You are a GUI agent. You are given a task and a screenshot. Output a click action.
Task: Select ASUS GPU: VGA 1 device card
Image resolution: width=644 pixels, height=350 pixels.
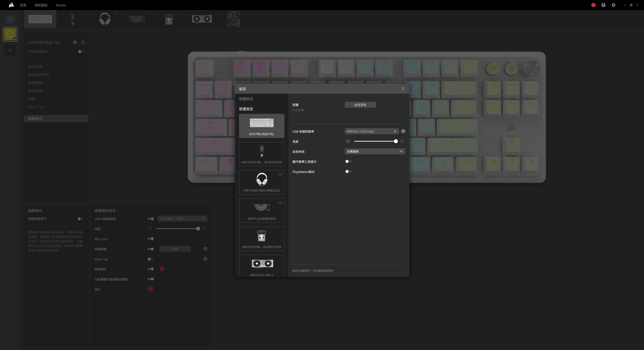(261, 266)
